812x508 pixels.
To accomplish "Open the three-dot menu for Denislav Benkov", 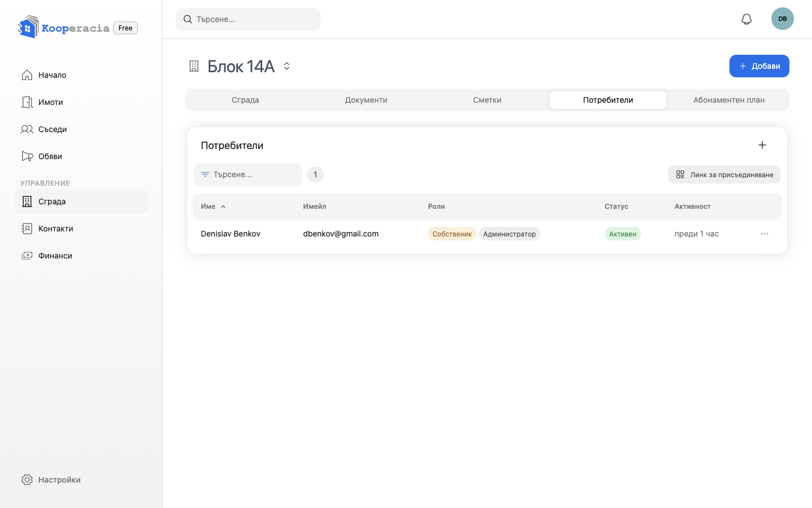I will tap(765, 234).
